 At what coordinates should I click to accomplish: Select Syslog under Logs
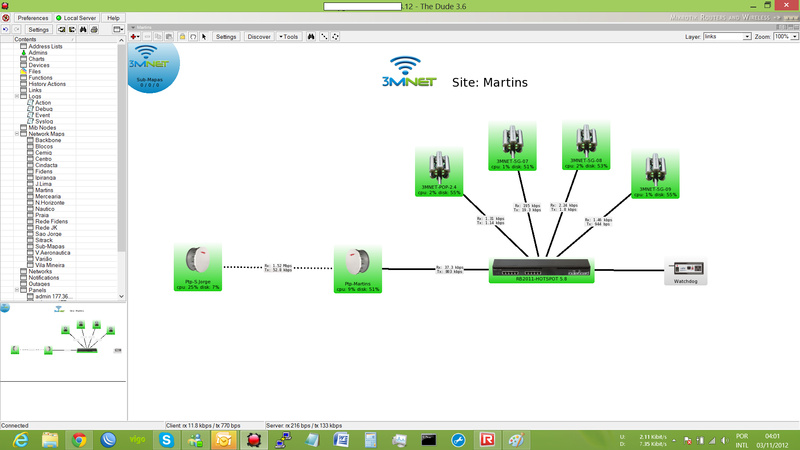click(44, 121)
